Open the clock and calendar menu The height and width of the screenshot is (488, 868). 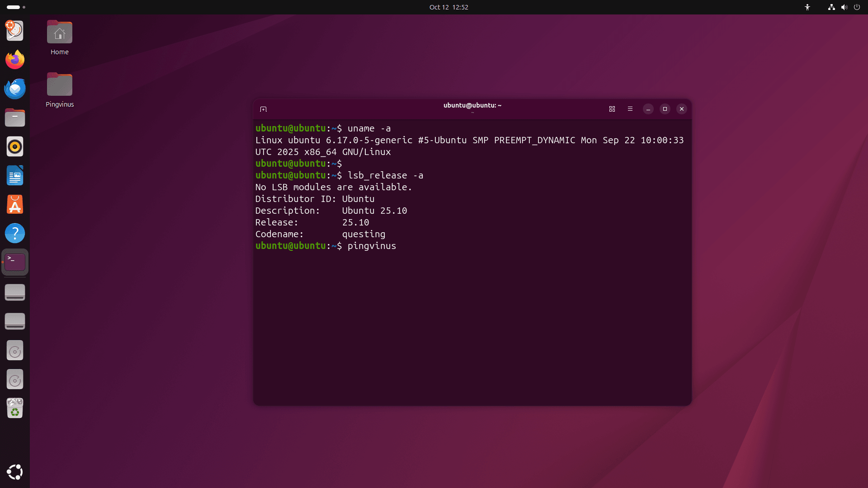click(448, 7)
